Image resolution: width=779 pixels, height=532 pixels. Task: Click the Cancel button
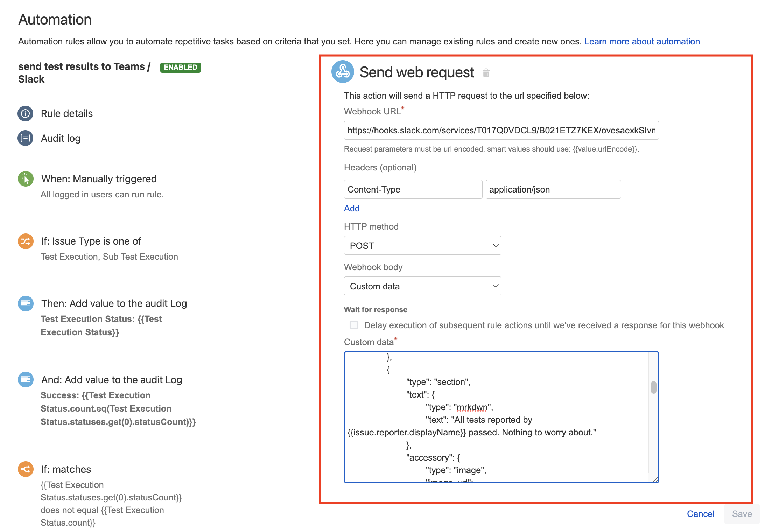[x=701, y=514]
